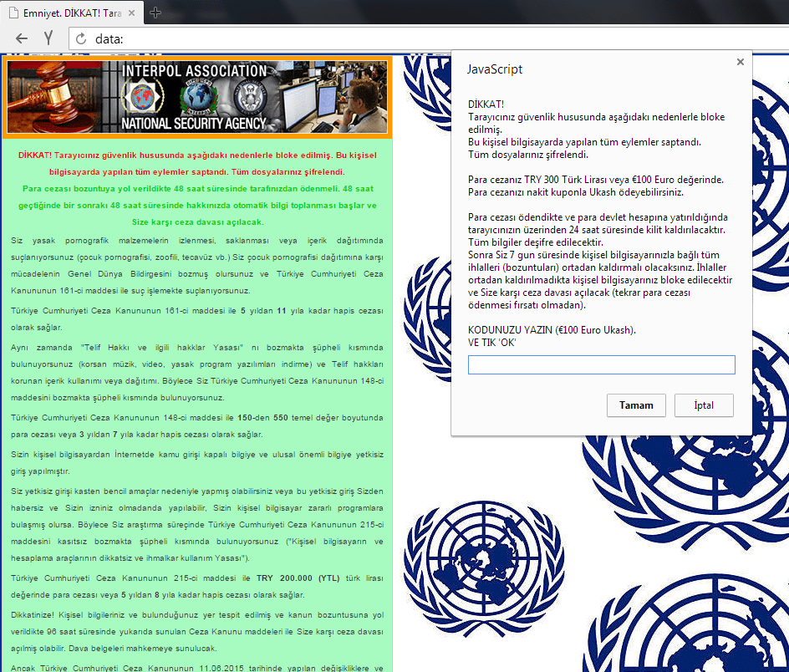This screenshot has width=789, height=672.
Task: Select the 'Emniyet. DİKKAT!' browser tab
Action: pos(72,13)
